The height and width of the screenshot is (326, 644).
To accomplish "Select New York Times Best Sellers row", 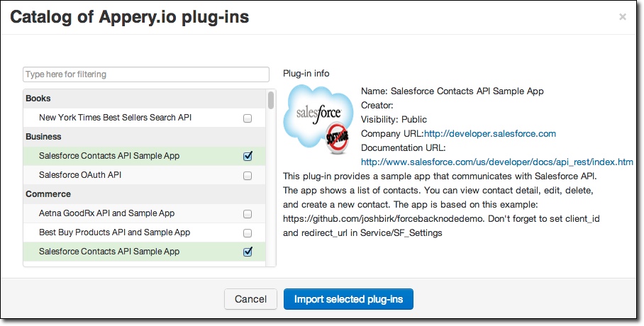I will tap(144, 118).
